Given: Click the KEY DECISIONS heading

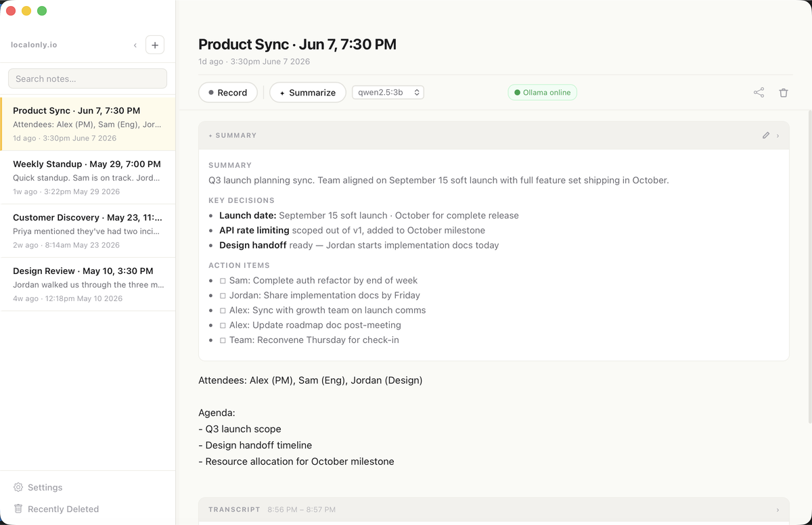Looking at the screenshot, I should [242, 200].
